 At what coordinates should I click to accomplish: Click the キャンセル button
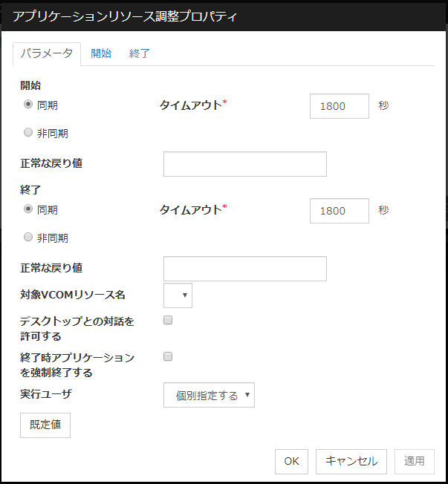coord(351,461)
